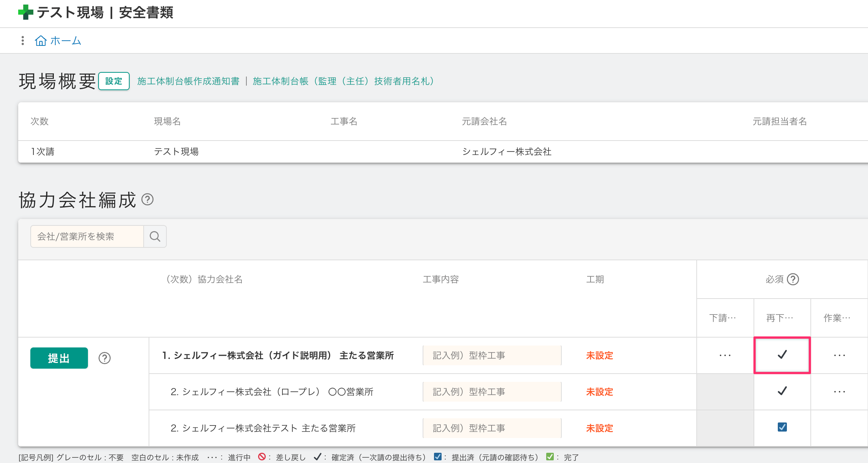The height and width of the screenshot is (463, 868).
Task: Open the vertical three-dot menu
Action: click(22, 41)
